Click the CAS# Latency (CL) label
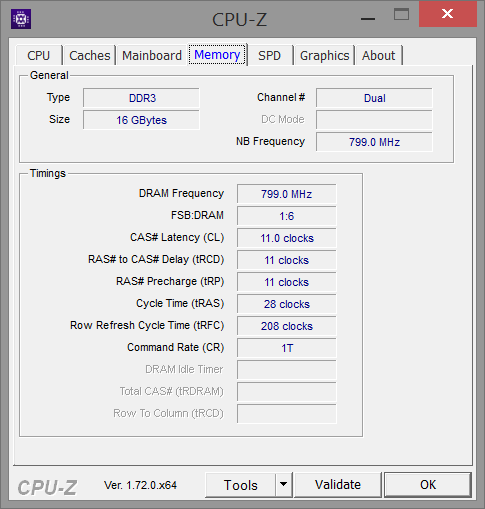The width and height of the screenshot is (485, 509). pos(177,237)
